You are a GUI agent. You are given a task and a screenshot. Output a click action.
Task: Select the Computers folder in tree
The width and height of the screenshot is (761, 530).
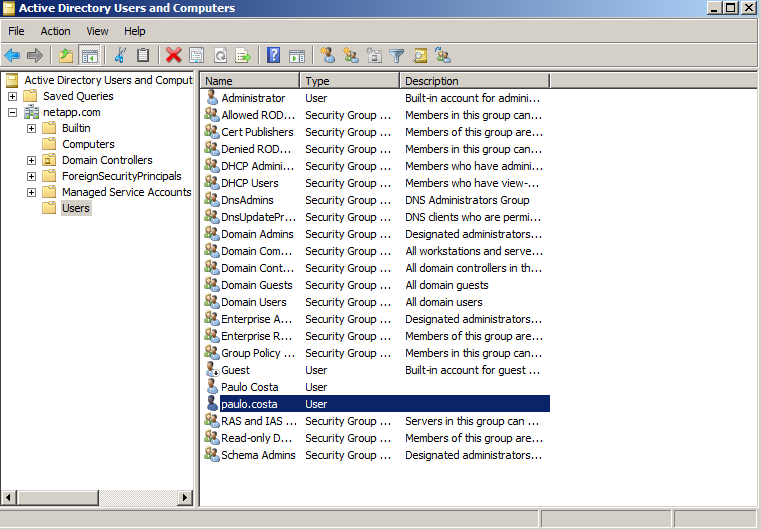pos(88,144)
